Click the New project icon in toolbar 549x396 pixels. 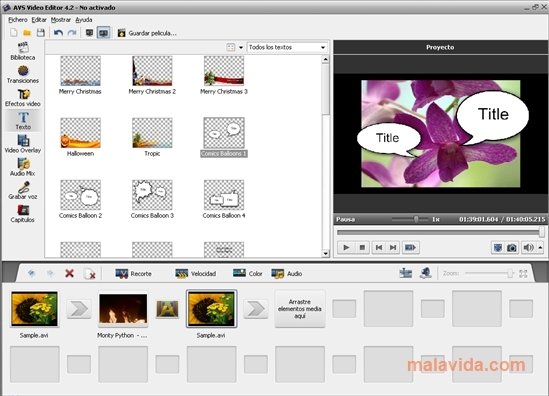point(13,33)
